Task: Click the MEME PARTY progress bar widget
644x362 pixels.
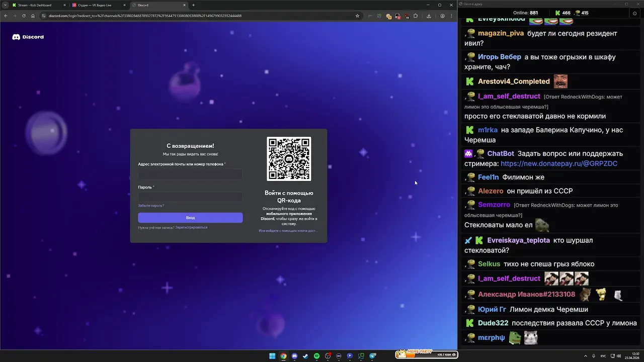Action: (x=426, y=354)
